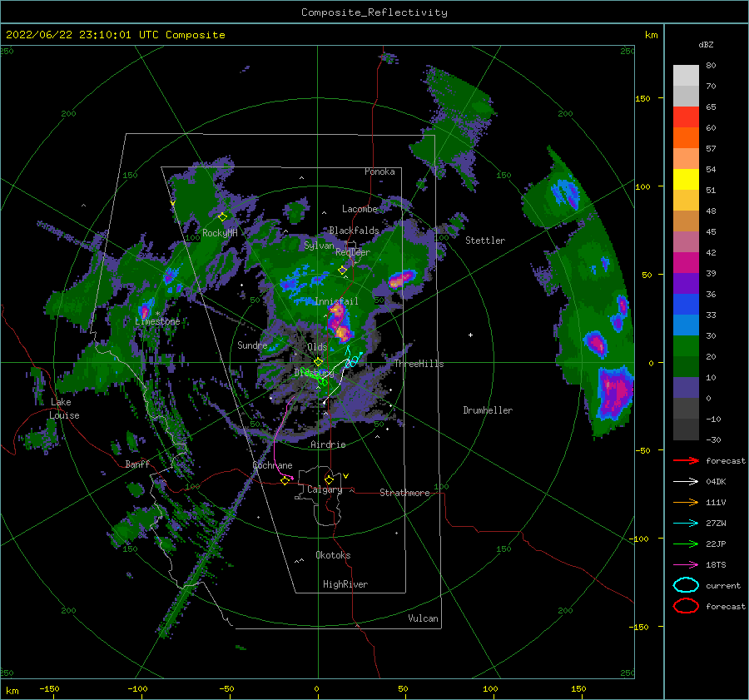
Task: Click the Blackfalds city label
Action: point(354,231)
